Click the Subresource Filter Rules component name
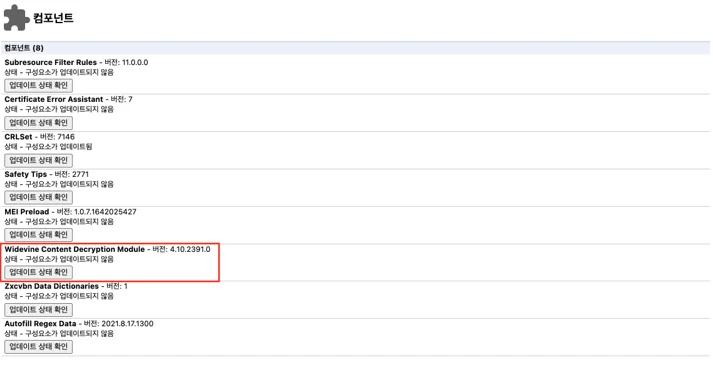This screenshot has width=713, height=372. (50, 62)
